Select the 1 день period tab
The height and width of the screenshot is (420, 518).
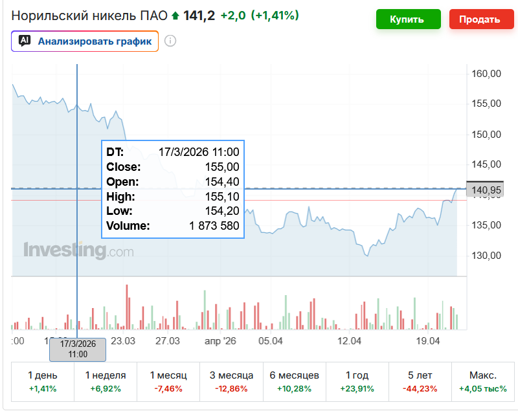tap(43, 382)
